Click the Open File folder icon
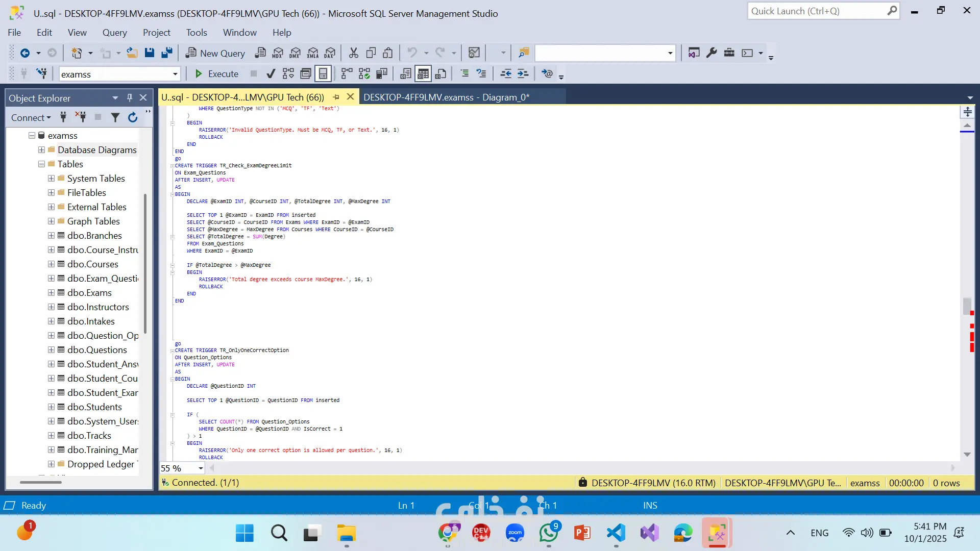The width and height of the screenshot is (980, 551). [132, 53]
